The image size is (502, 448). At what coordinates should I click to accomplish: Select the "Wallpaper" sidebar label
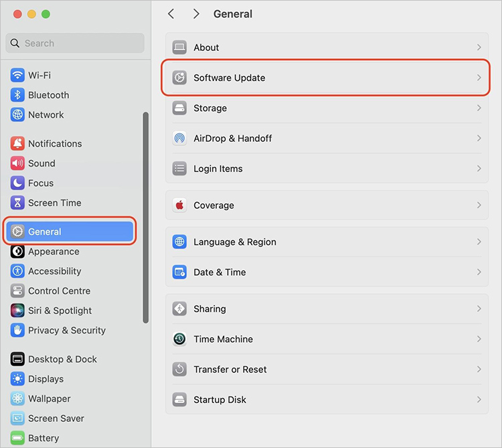tap(50, 398)
